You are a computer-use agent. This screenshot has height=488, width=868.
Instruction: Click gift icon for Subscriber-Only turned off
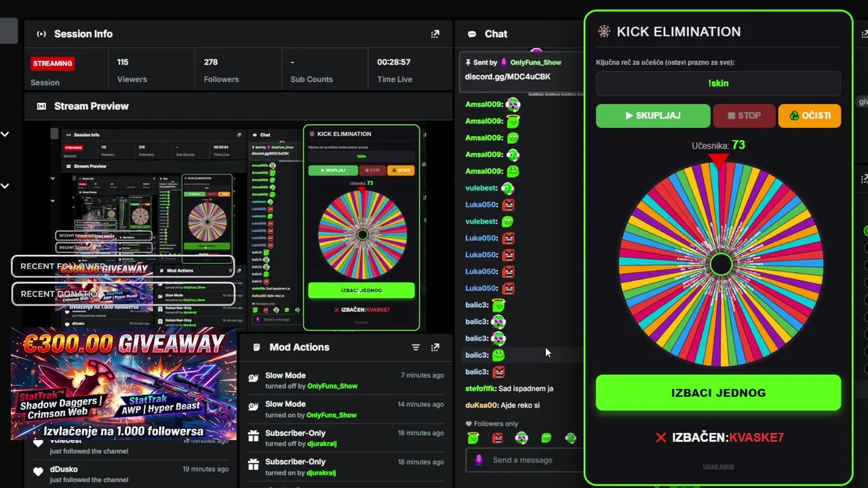point(253,437)
